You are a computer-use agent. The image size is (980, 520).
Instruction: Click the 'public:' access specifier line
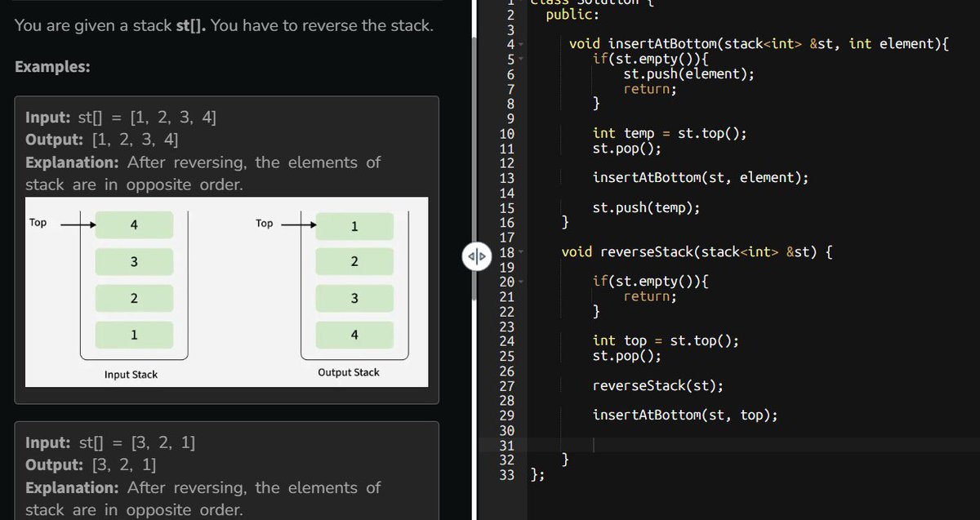coord(572,14)
